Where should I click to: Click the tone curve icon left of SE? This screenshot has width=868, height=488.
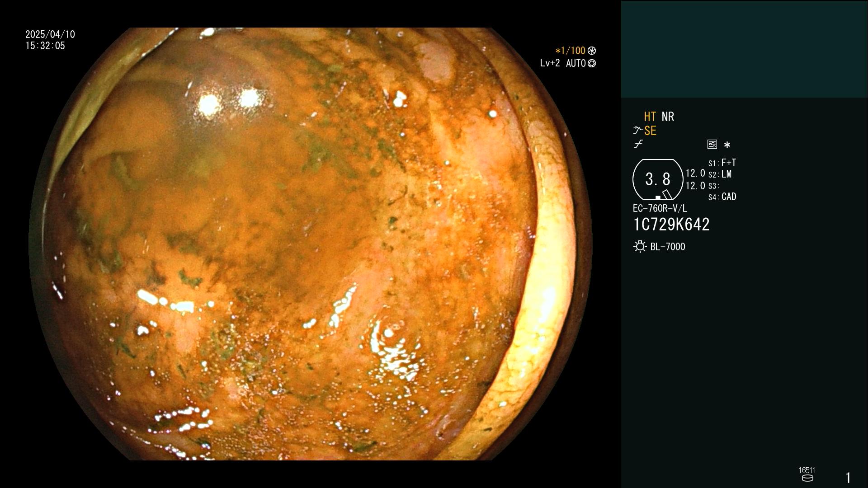[638, 131]
